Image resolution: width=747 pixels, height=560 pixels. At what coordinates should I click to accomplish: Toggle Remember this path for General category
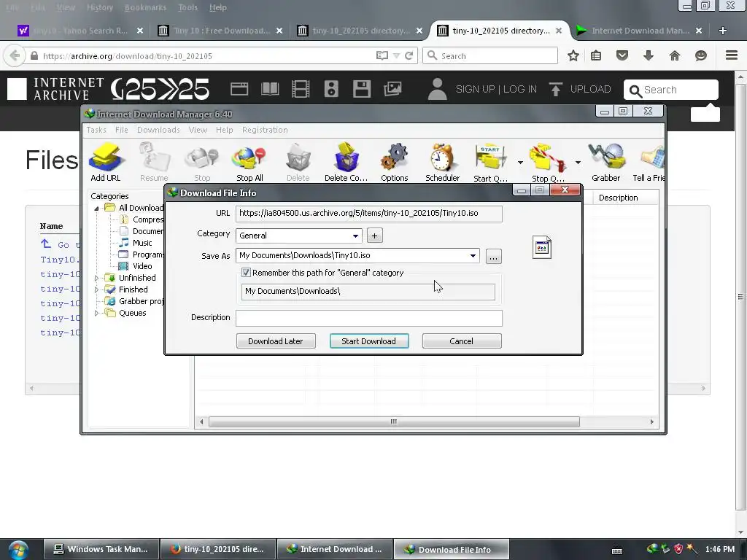pyautogui.click(x=247, y=273)
